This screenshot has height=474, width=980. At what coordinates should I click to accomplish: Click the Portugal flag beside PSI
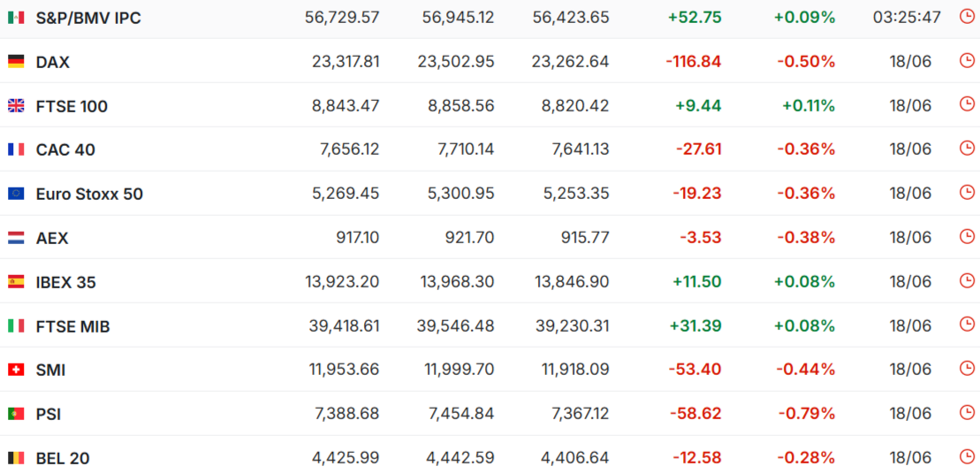(x=16, y=414)
